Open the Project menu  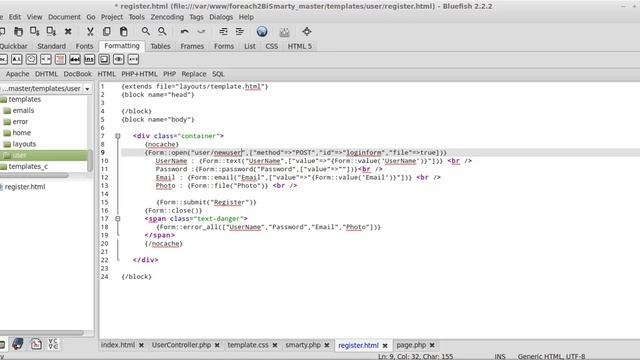point(112,17)
